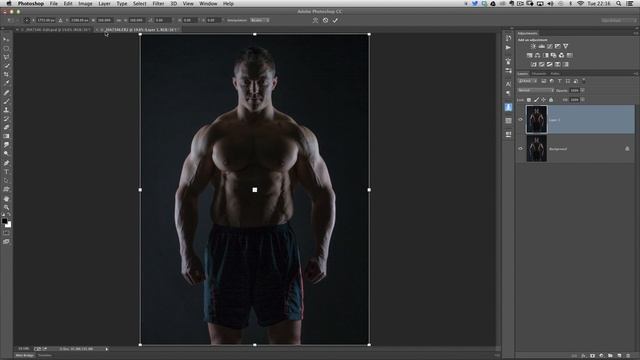Image resolution: width=640 pixels, height=360 pixels.
Task: Open the layer blend mode dropdown
Action: (x=536, y=91)
